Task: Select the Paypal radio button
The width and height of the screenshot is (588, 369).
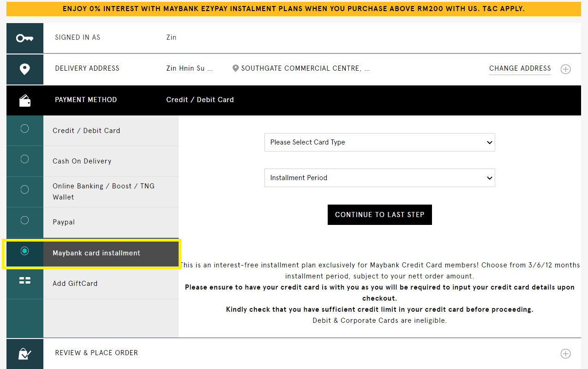Action: [x=25, y=220]
